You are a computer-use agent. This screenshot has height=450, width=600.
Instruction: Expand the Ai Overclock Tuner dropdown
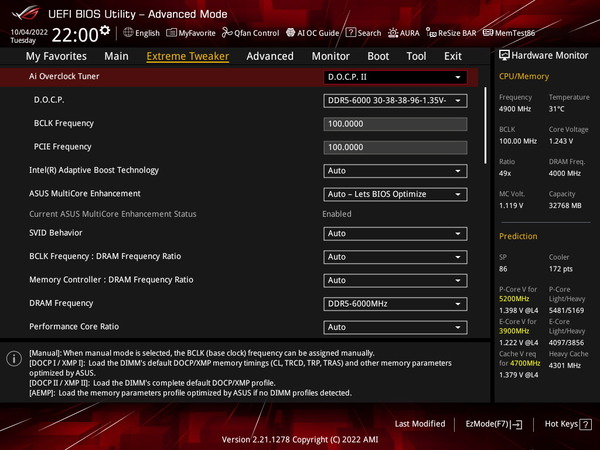click(x=395, y=76)
